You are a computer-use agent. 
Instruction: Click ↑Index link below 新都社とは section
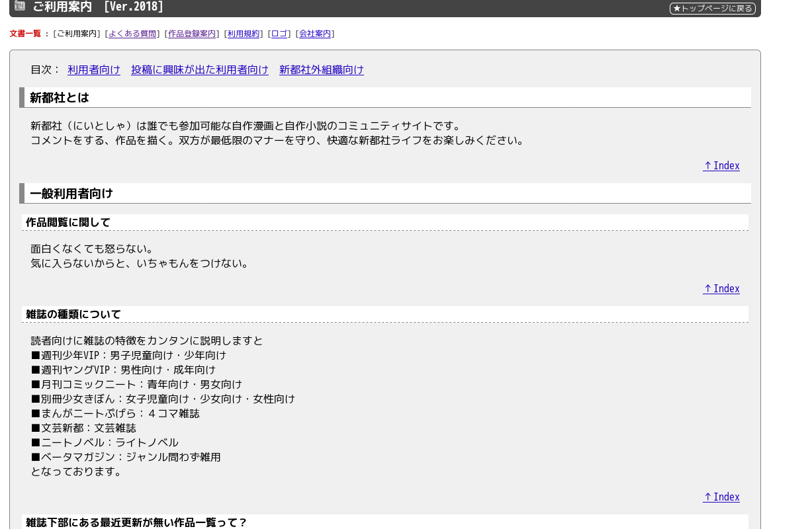pos(721,166)
